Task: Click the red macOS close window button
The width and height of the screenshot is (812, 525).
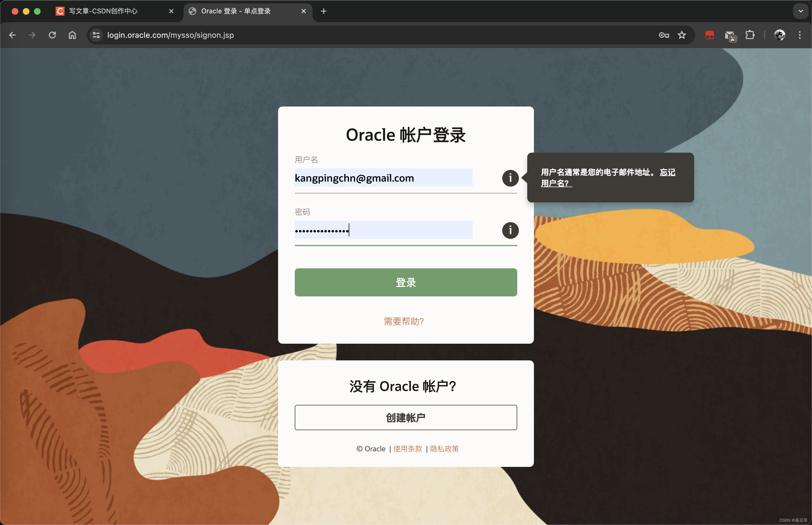Action: point(15,11)
